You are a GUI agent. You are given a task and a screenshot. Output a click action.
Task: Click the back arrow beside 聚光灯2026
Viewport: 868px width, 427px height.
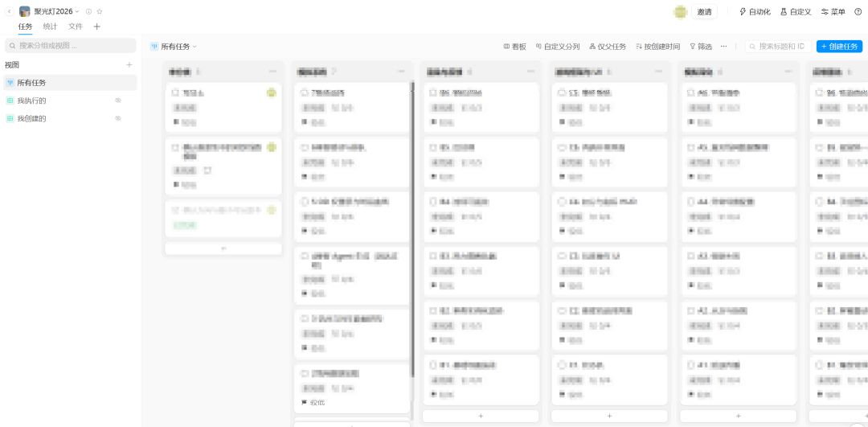coord(10,11)
